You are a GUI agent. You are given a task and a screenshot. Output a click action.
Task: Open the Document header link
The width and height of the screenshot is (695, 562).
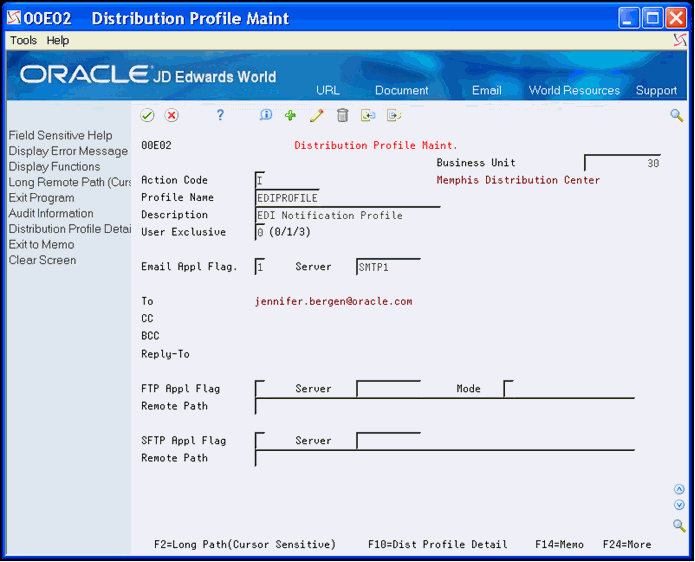[402, 90]
